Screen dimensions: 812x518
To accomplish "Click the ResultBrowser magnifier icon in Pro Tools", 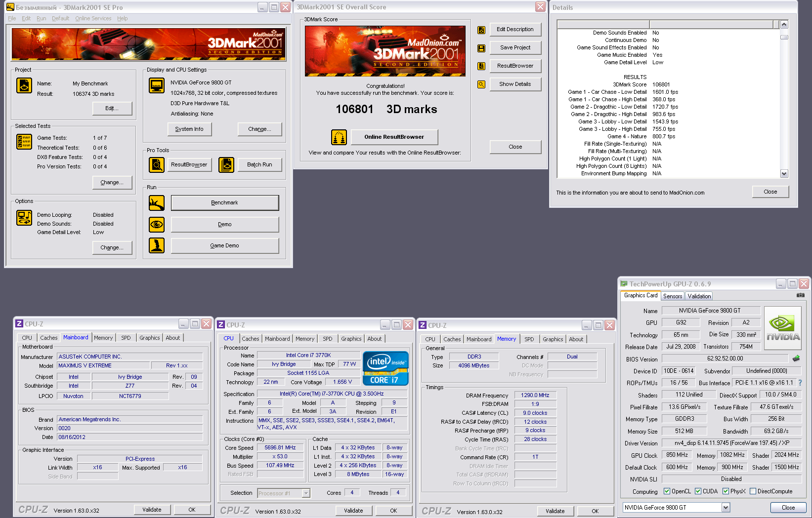I will click(x=157, y=164).
